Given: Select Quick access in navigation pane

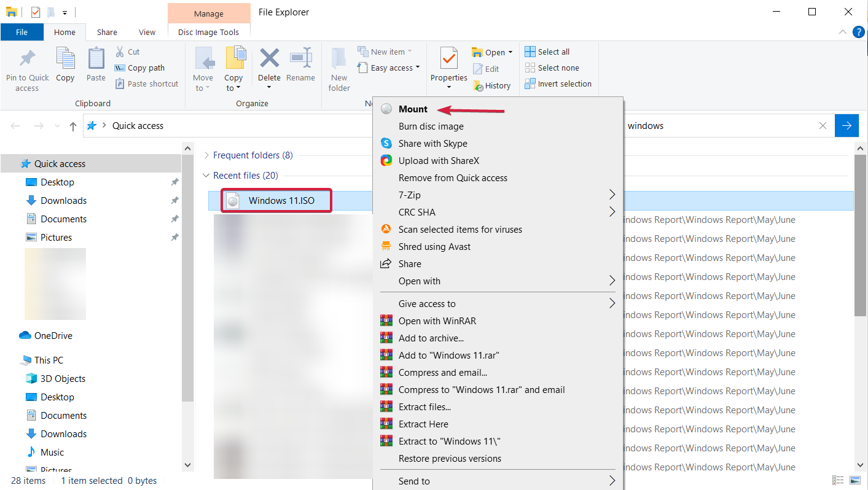Looking at the screenshot, I should (91, 164).
